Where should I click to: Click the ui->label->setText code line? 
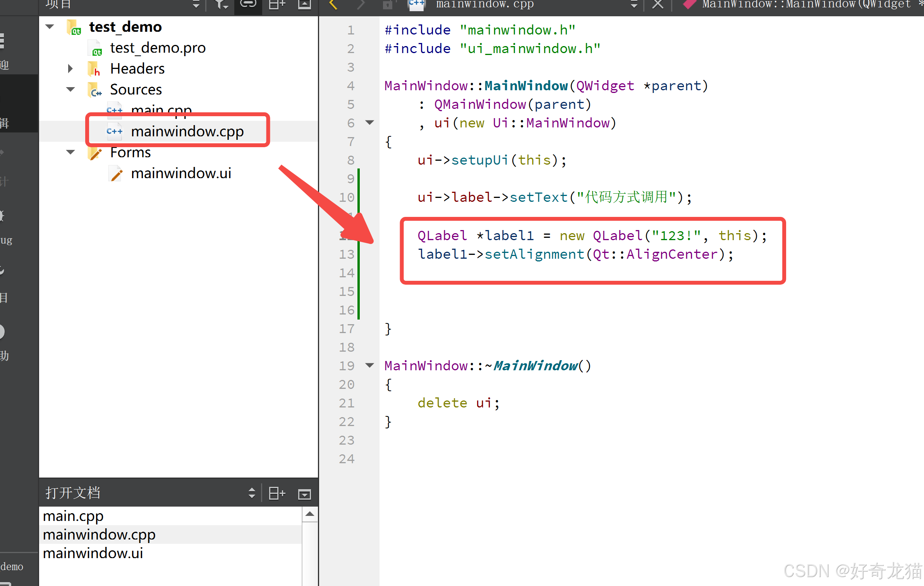coord(555,198)
